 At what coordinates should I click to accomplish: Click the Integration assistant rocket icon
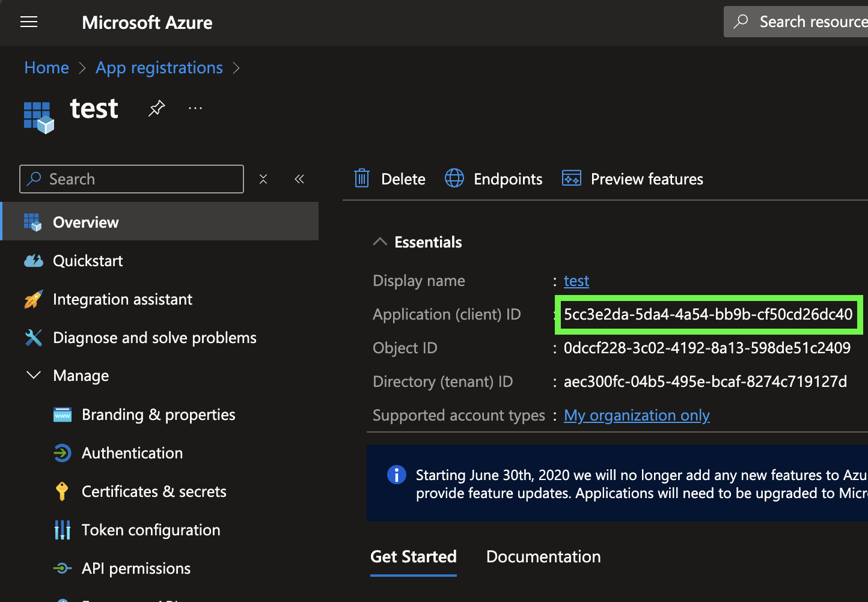34,299
